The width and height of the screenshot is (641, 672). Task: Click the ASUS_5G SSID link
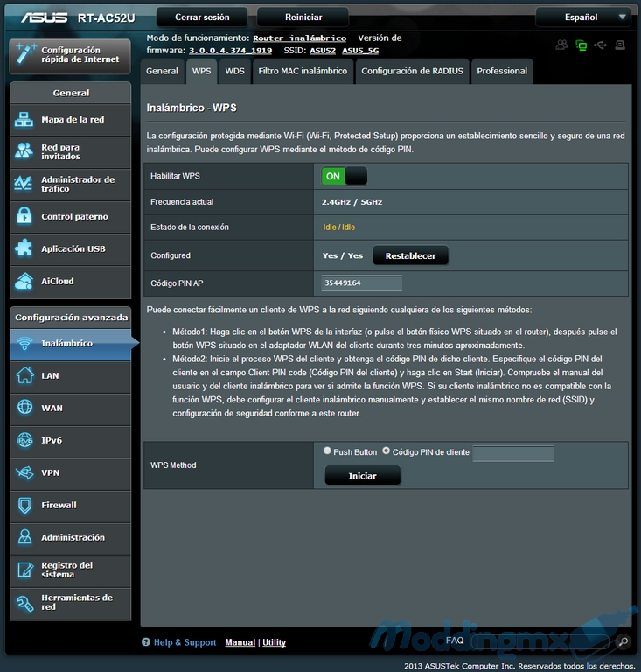(360, 51)
